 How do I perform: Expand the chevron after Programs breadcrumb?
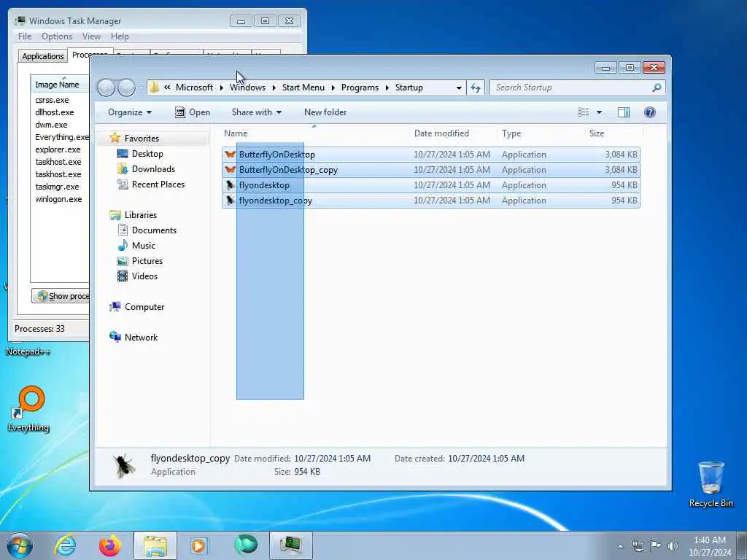[x=387, y=87]
